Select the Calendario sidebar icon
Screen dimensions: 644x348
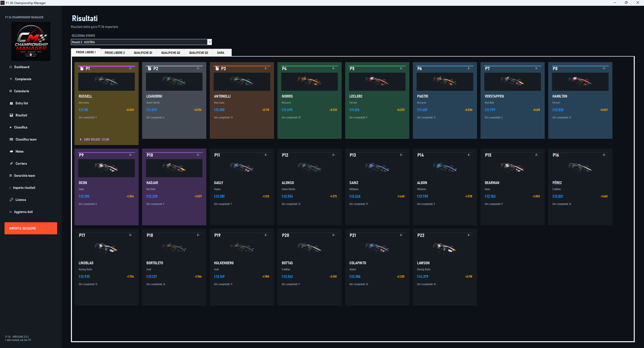(11, 91)
